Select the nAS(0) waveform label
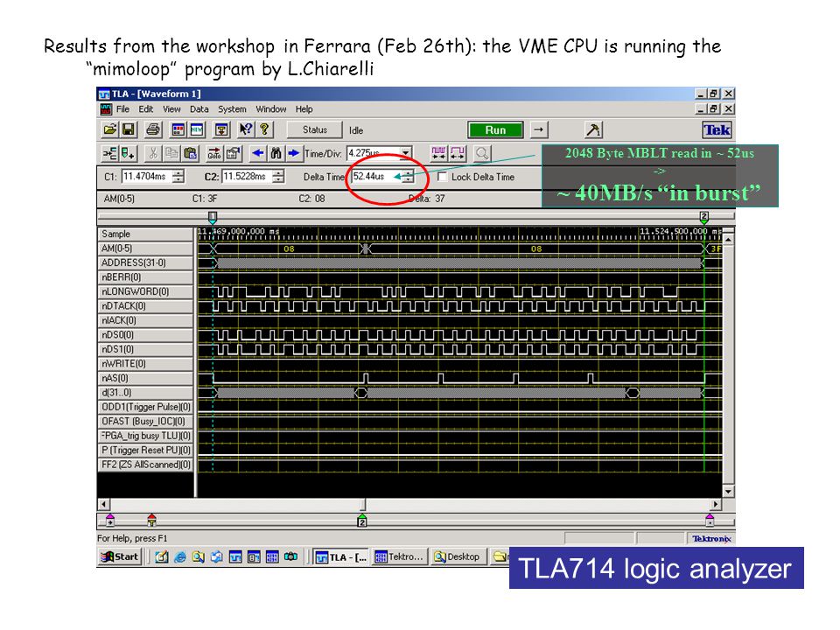The height and width of the screenshot is (630, 840). (146, 378)
